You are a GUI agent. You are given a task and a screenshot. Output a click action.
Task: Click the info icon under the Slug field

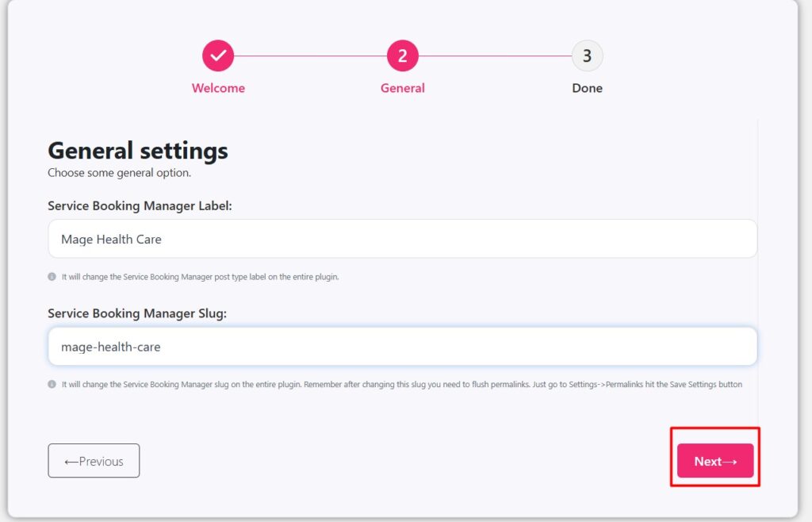[x=52, y=384]
